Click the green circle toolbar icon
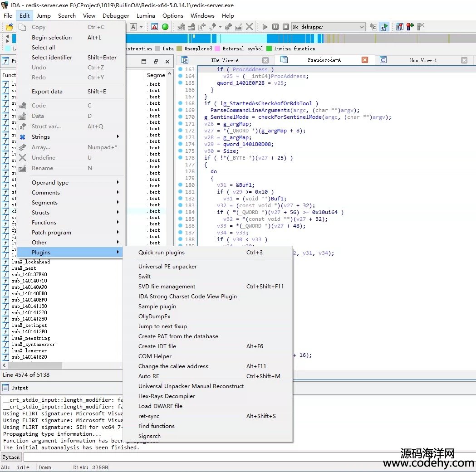Viewport: 476px width, 472px height. tap(165, 27)
